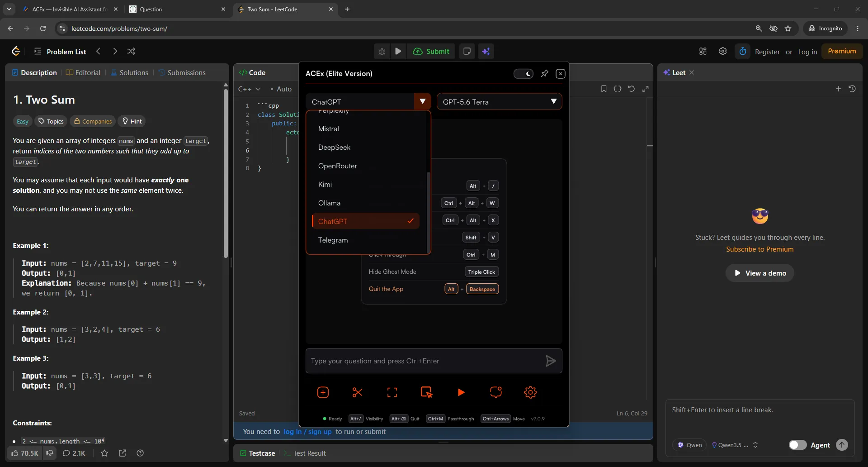868x467 pixels.
Task: Collapse the ChatGPT provider dropdown
Action: tap(422, 101)
